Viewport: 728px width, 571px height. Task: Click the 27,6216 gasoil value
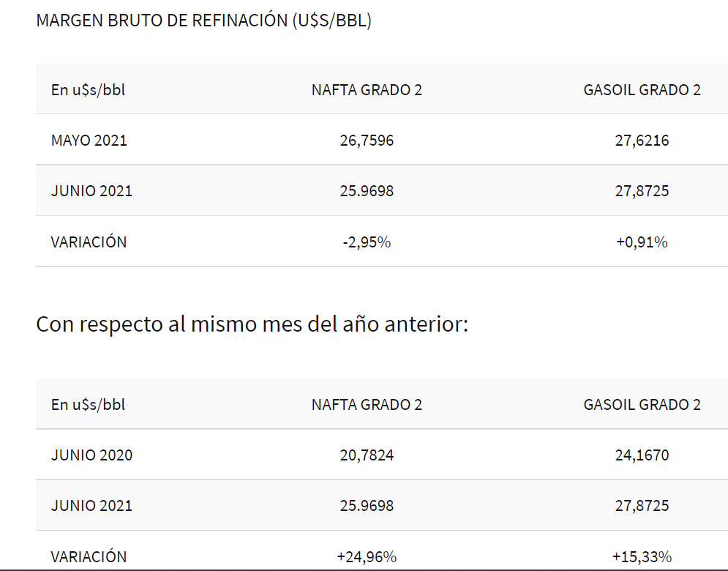[x=642, y=140]
